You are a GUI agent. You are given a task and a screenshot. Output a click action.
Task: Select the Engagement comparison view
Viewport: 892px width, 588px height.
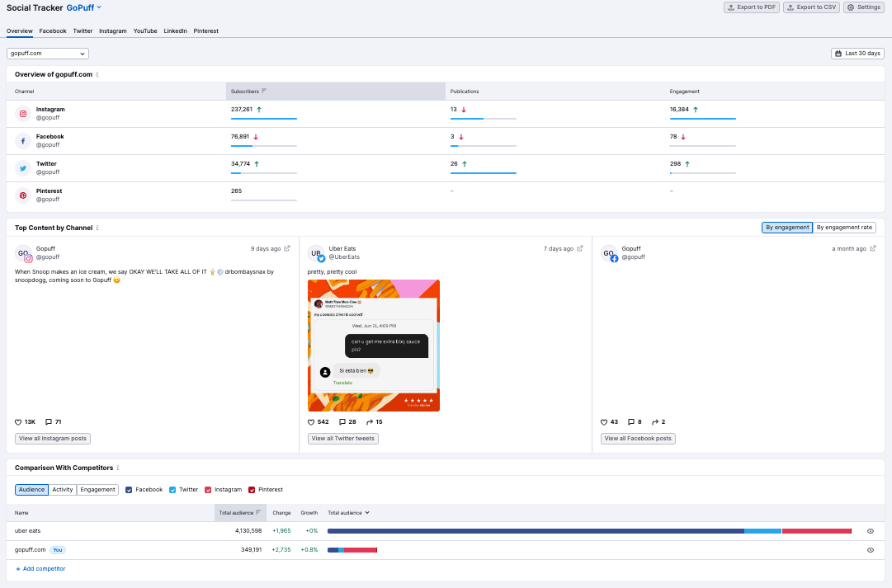(x=98, y=490)
